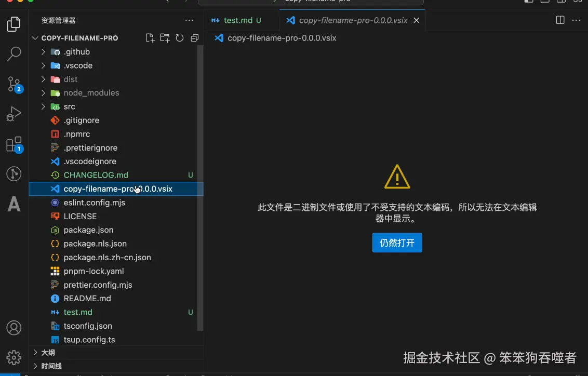The height and width of the screenshot is (376, 588).
Task: Open the Search view in activity bar
Action: (x=14, y=54)
